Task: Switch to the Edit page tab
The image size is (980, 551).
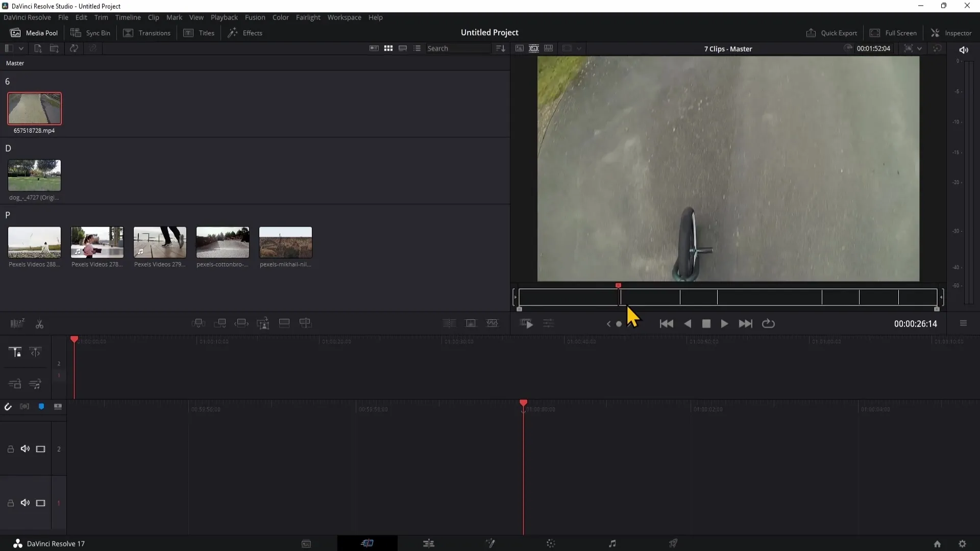Action: [x=429, y=544]
